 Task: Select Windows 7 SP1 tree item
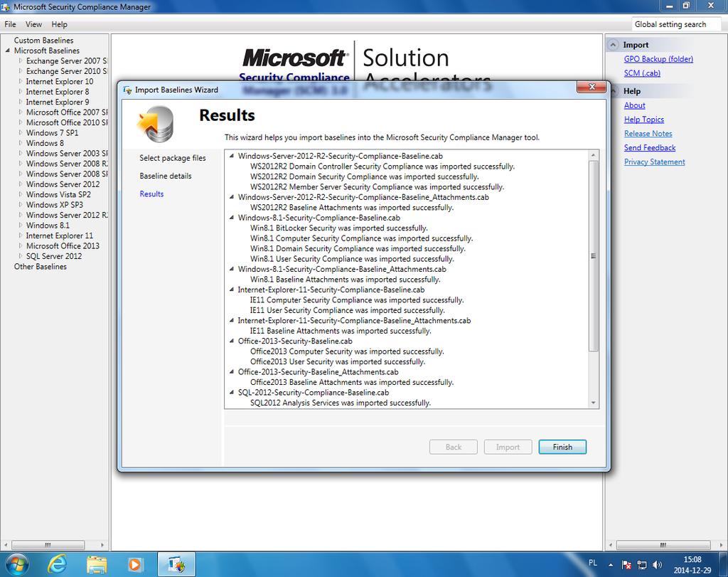tap(53, 133)
